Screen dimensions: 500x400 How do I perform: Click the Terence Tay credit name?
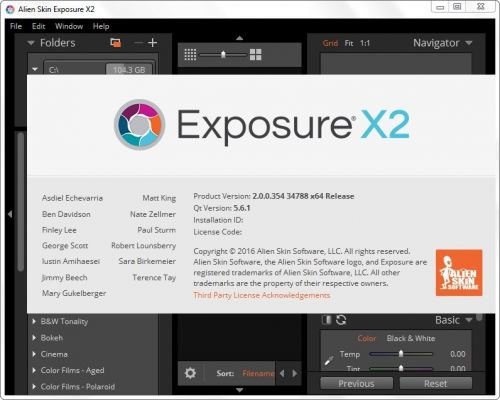click(x=154, y=277)
